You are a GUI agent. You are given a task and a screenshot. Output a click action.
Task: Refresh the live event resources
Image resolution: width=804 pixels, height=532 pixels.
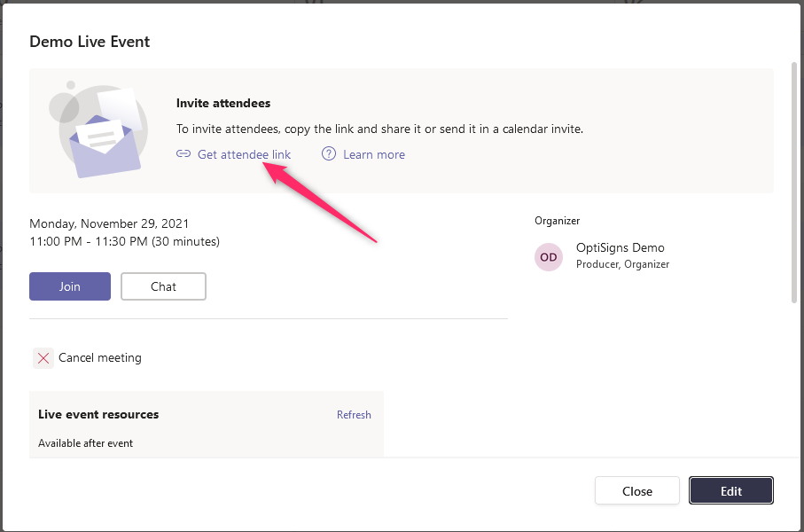(x=354, y=415)
